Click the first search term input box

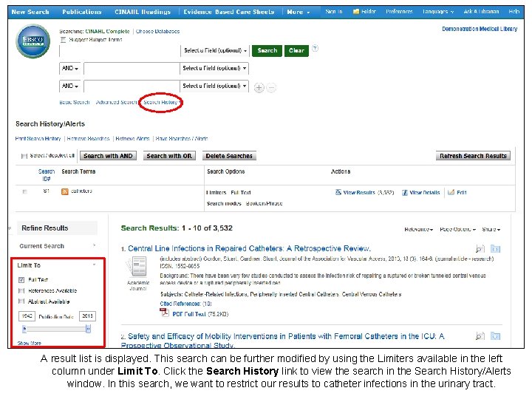coord(120,50)
